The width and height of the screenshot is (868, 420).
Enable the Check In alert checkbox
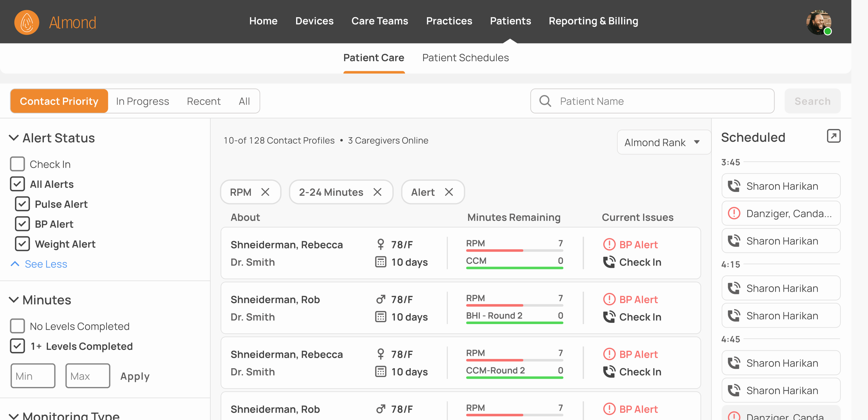pyautogui.click(x=17, y=164)
